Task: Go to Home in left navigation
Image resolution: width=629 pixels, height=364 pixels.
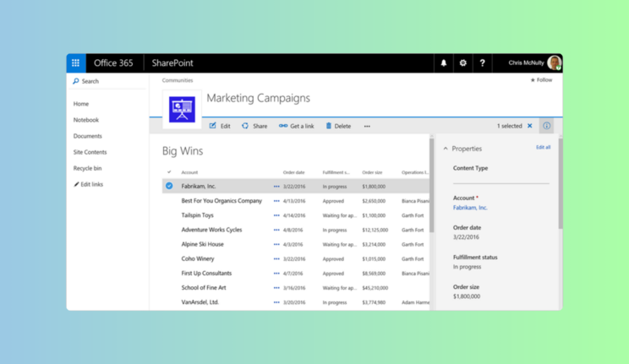Action: pyautogui.click(x=81, y=104)
